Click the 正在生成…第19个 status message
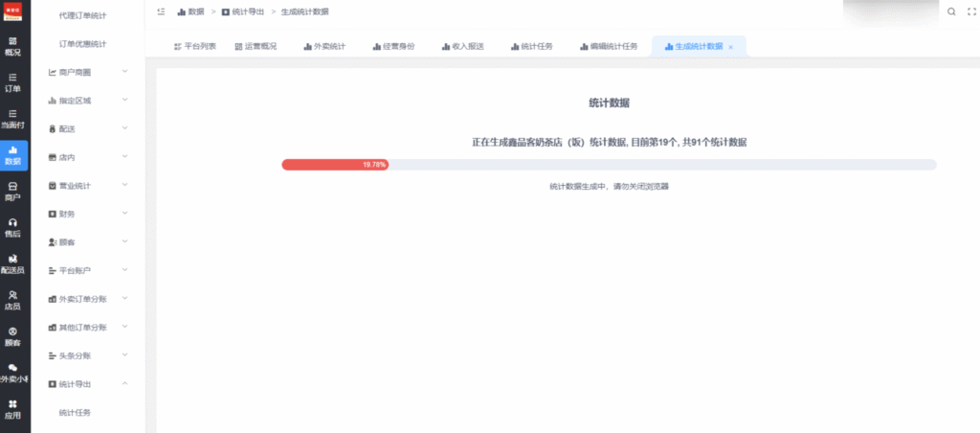The height and width of the screenshot is (433, 980). tap(609, 142)
